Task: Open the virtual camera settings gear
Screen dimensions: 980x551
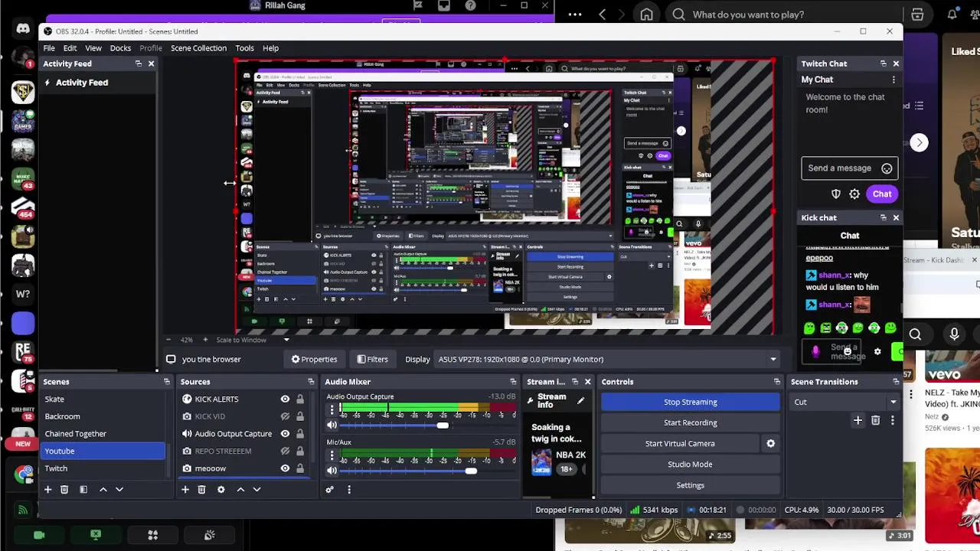Action: click(x=771, y=444)
